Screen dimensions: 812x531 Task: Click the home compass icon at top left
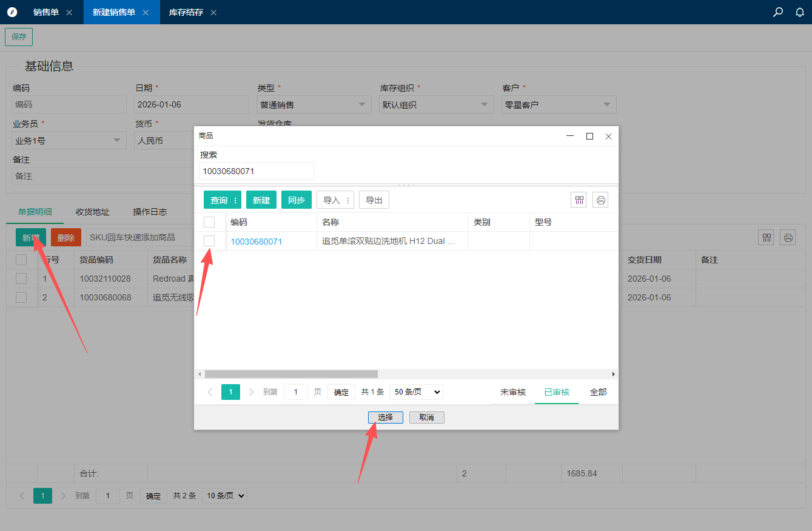coord(12,12)
